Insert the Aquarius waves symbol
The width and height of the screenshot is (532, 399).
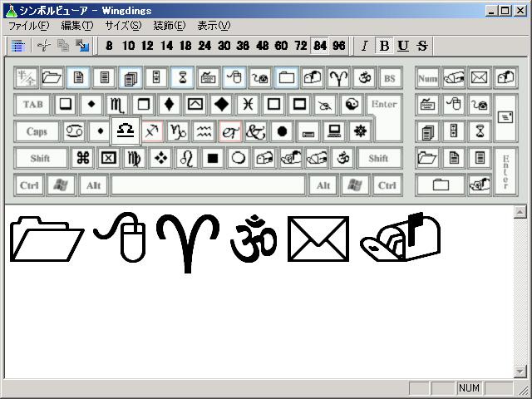(204, 131)
